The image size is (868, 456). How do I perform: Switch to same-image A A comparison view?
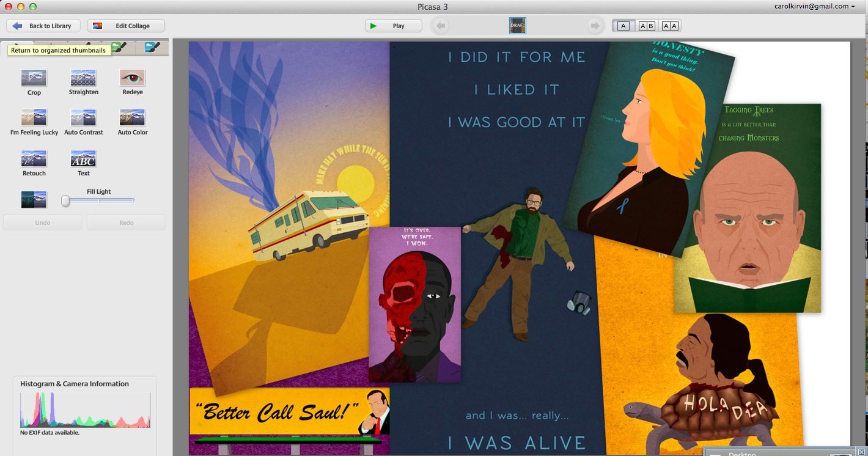pyautogui.click(x=670, y=26)
